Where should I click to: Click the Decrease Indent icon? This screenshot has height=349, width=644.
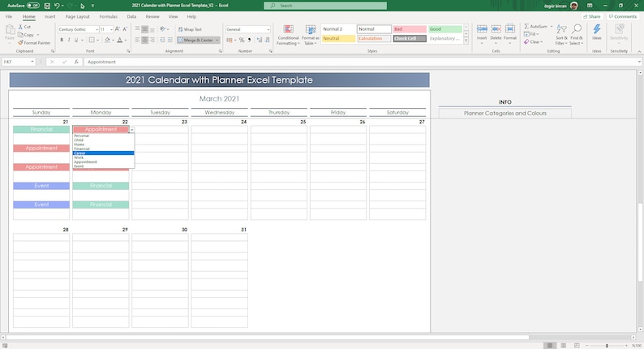[162, 40]
